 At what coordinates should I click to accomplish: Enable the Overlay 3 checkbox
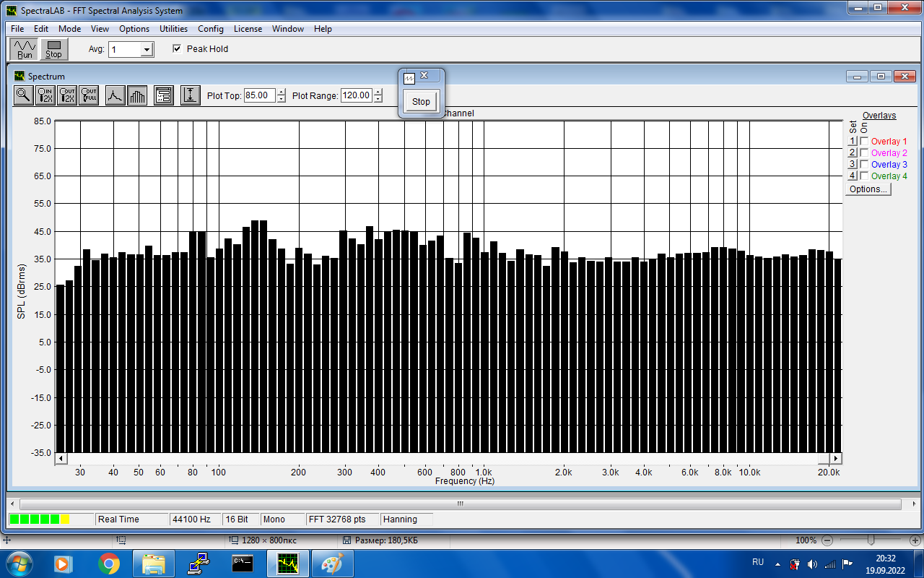[x=864, y=165]
